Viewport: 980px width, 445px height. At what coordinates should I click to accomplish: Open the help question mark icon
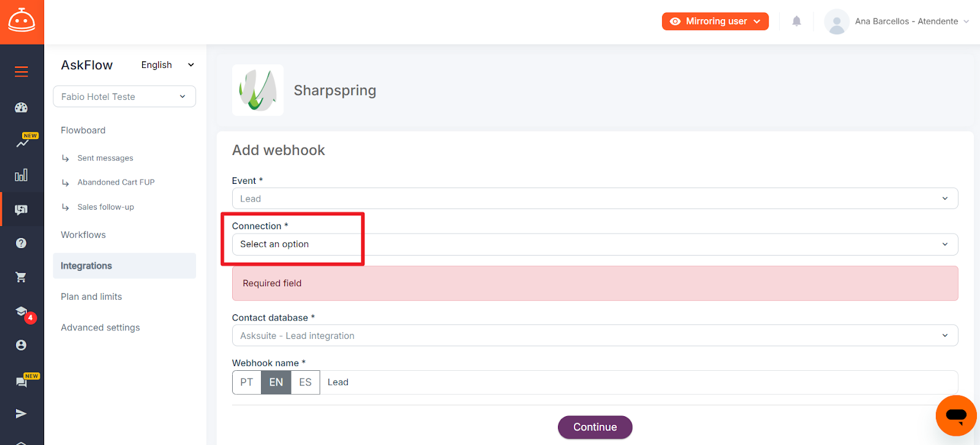(21, 243)
